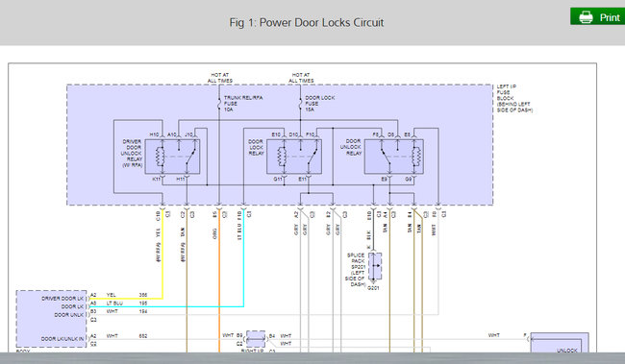625x364 pixels.
Task: Click the 'BLK' wire label above splice pack
Action: 369,234
